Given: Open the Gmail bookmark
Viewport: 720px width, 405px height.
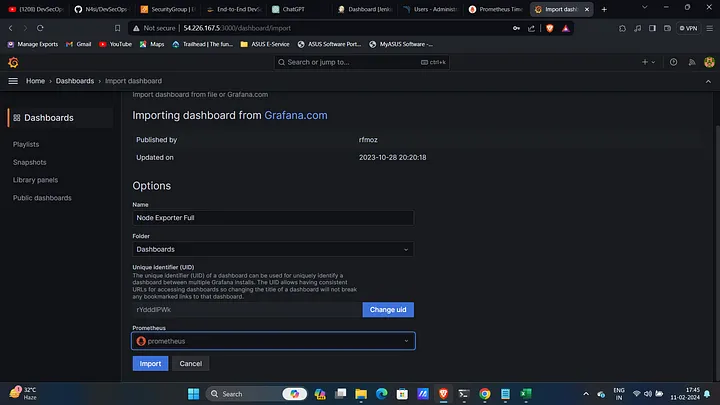Looking at the screenshot, I should tap(79, 45).
